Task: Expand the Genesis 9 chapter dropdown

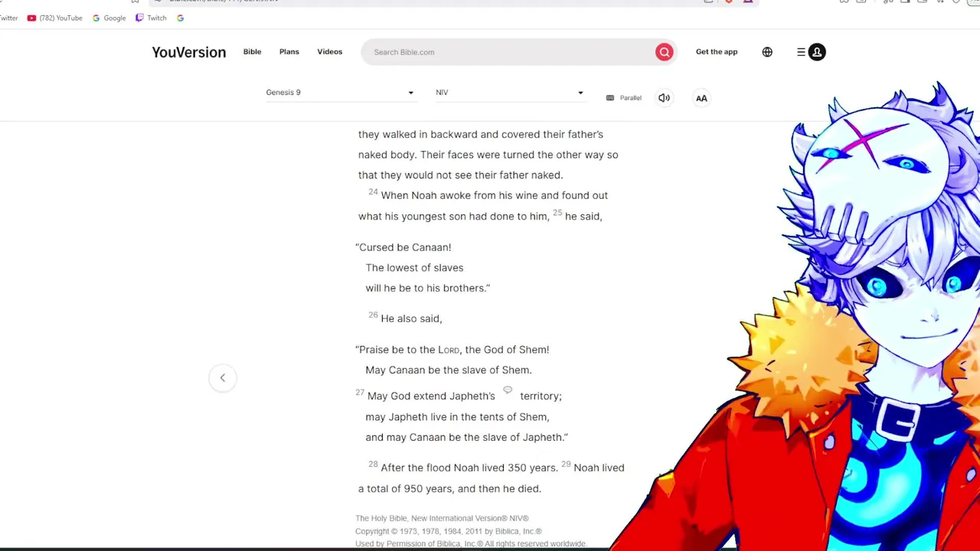Action: pyautogui.click(x=340, y=93)
